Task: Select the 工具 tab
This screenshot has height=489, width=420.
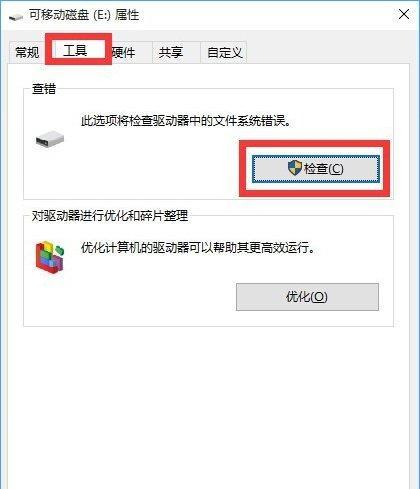Action: (75, 50)
